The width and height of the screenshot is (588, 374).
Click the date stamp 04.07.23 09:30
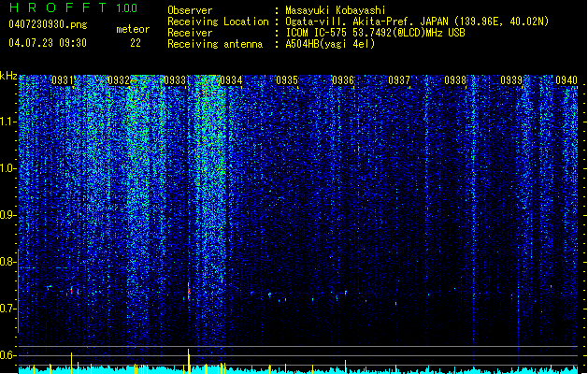pyautogui.click(x=48, y=43)
